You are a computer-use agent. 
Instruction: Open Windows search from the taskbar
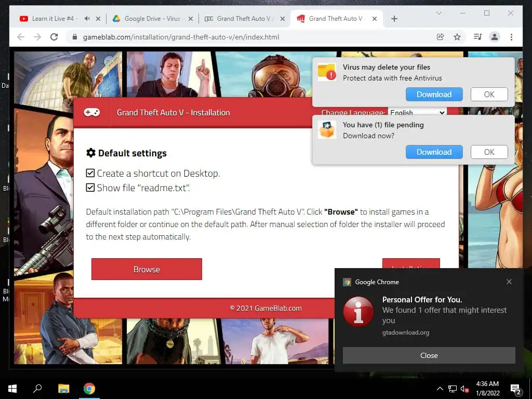37,389
